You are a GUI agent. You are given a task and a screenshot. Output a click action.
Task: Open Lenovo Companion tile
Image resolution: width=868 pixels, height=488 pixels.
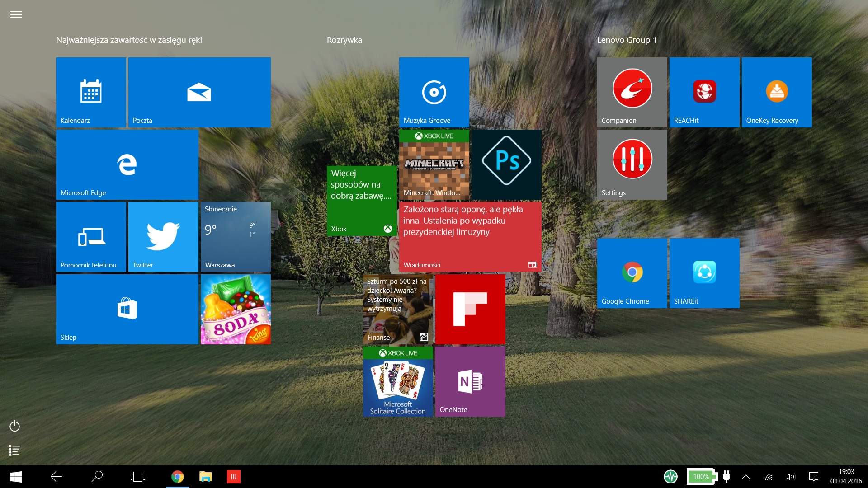632,92
